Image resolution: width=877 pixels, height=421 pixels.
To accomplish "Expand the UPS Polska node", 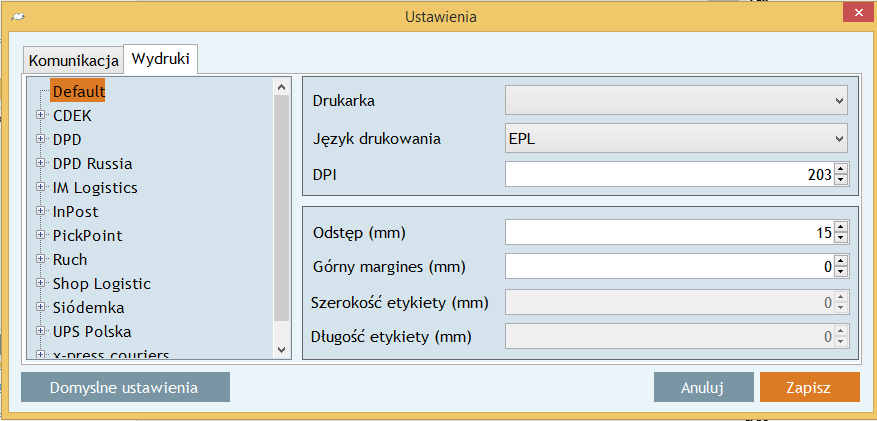I will (x=40, y=331).
